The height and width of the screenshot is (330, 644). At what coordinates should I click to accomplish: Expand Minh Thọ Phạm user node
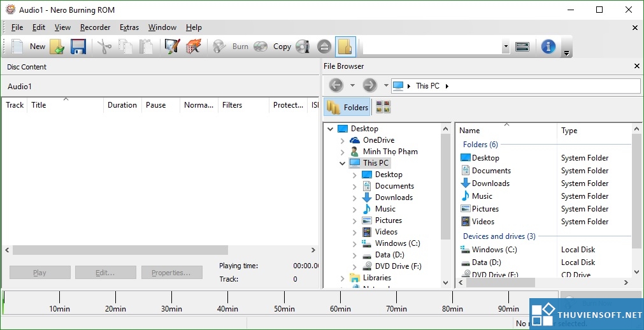[343, 152]
